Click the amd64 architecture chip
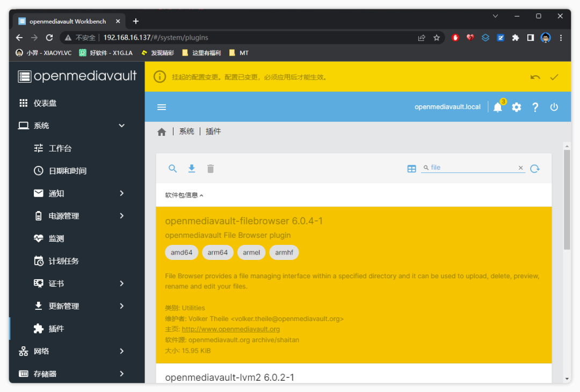The image size is (580, 392). point(182,252)
